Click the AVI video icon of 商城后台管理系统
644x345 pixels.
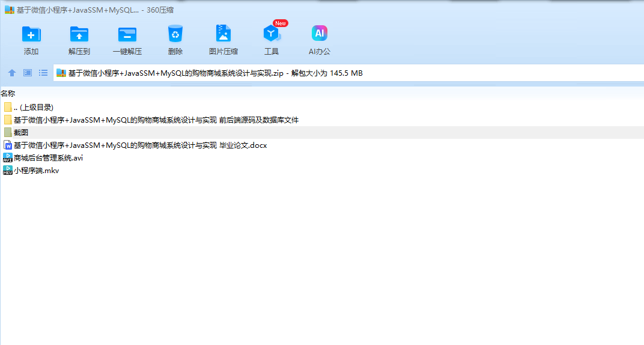tap(8, 157)
